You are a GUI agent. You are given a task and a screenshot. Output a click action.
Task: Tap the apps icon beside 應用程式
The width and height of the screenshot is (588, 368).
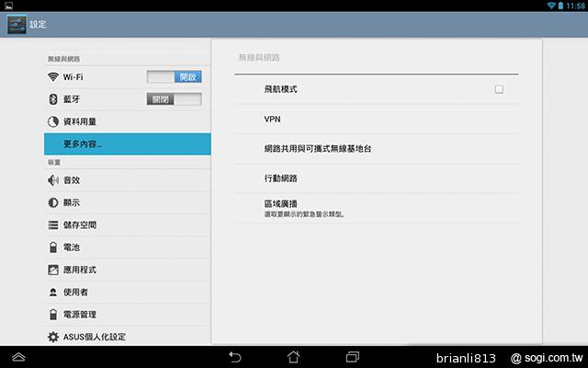53,270
